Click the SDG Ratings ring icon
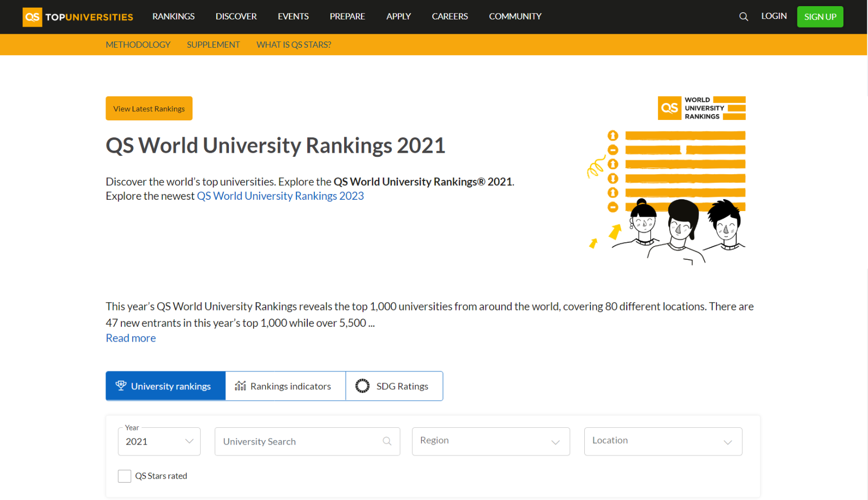The height and width of the screenshot is (500, 868). (x=363, y=386)
